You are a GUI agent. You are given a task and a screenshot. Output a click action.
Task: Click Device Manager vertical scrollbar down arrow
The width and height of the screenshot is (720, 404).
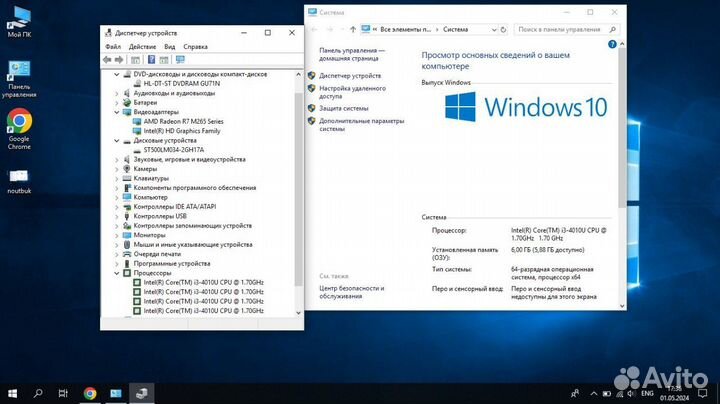coord(298,313)
